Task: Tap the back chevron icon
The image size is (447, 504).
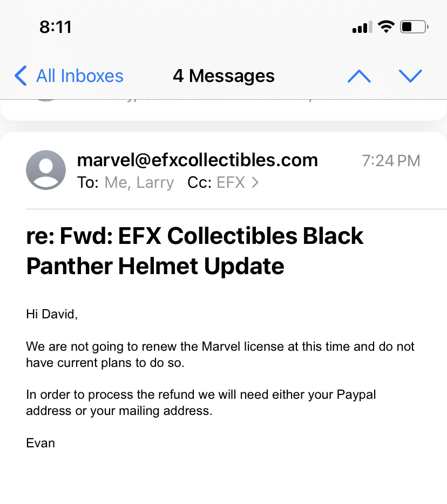Action: coord(21,76)
